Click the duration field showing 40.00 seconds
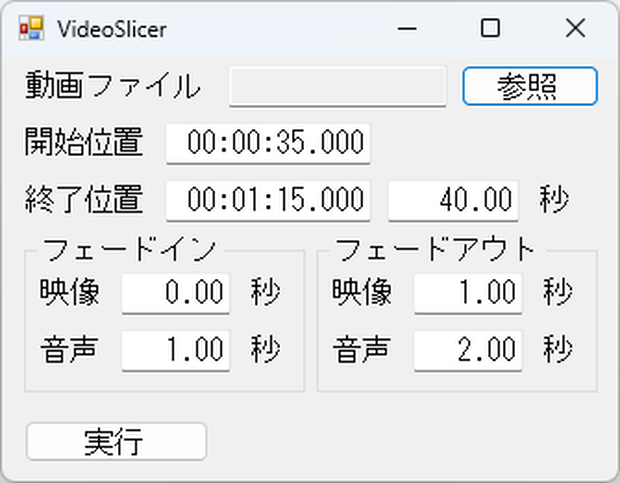This screenshot has height=483, width=620. coord(453,200)
